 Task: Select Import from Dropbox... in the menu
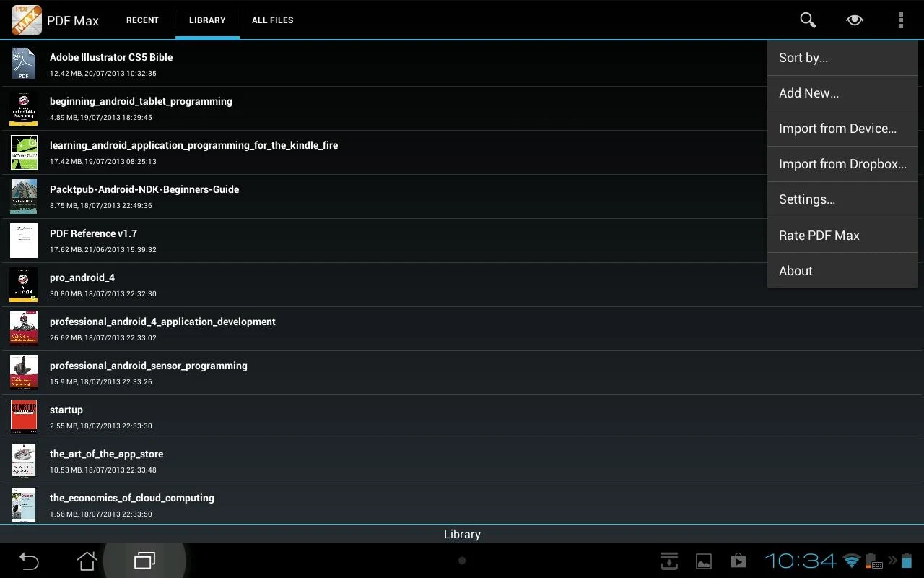click(x=842, y=163)
